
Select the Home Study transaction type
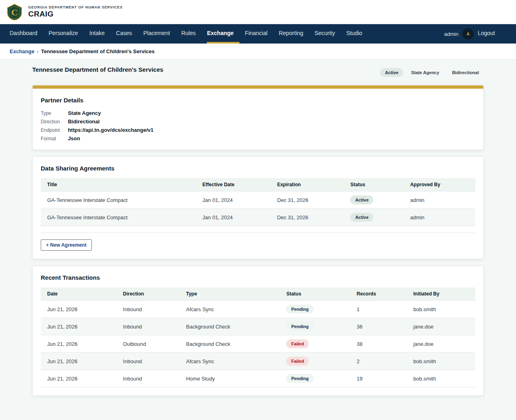200,379
